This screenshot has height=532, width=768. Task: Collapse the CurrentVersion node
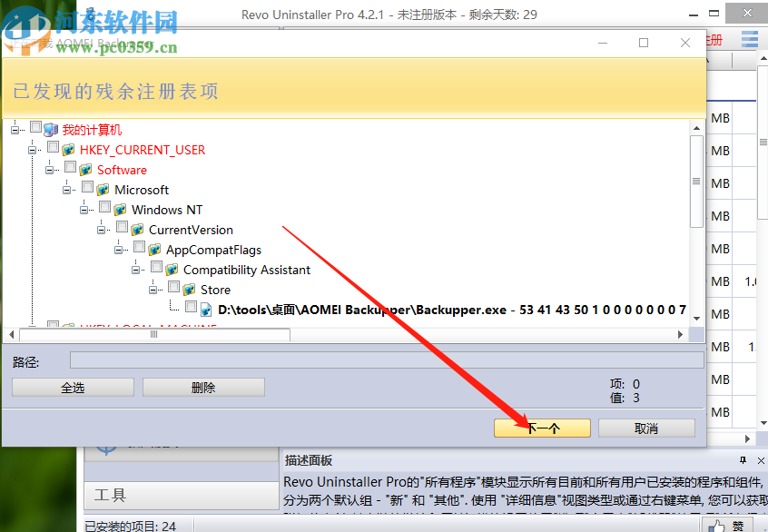(101, 230)
